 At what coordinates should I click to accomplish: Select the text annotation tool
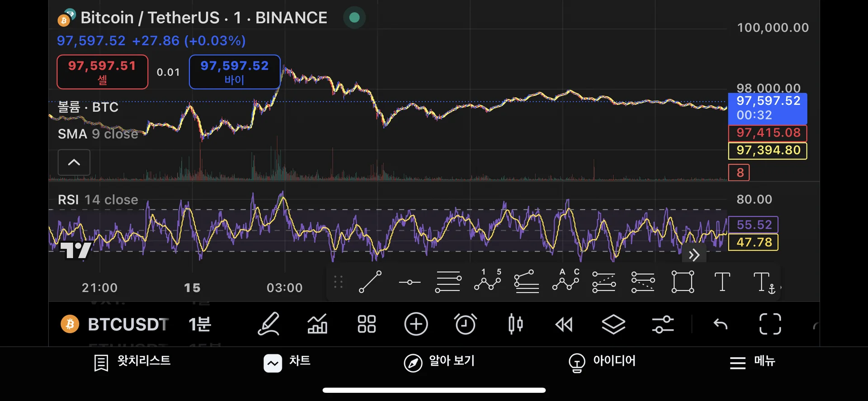(722, 282)
